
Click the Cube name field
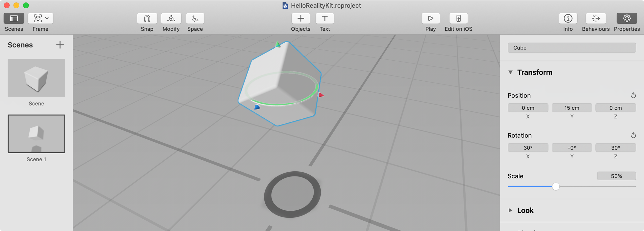572,48
